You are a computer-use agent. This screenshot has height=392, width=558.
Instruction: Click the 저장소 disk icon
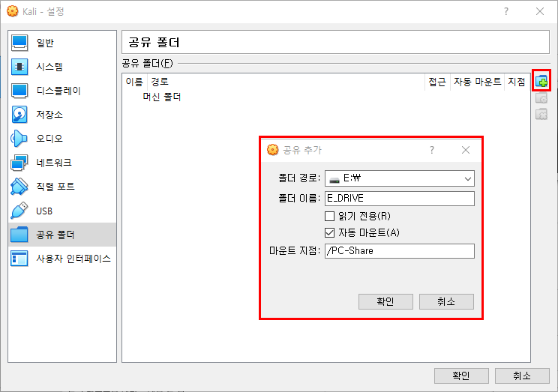tap(19, 115)
